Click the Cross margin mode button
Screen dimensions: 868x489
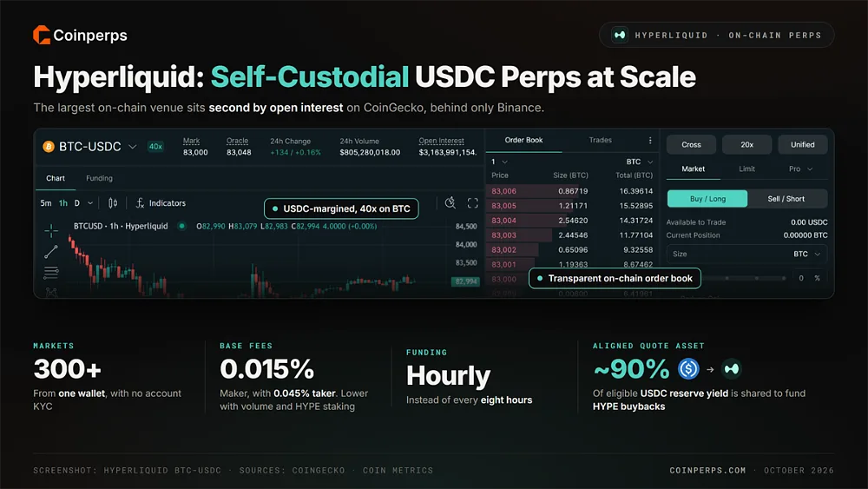[691, 144]
